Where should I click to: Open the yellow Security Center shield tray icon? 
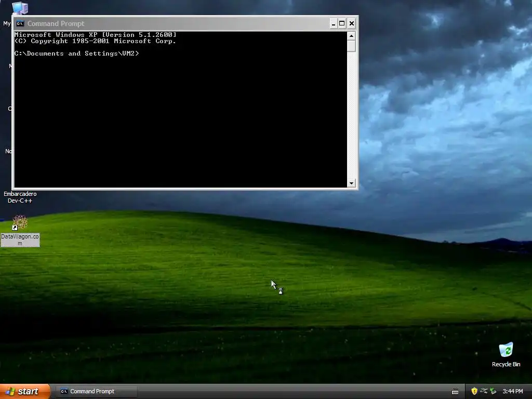coord(474,391)
